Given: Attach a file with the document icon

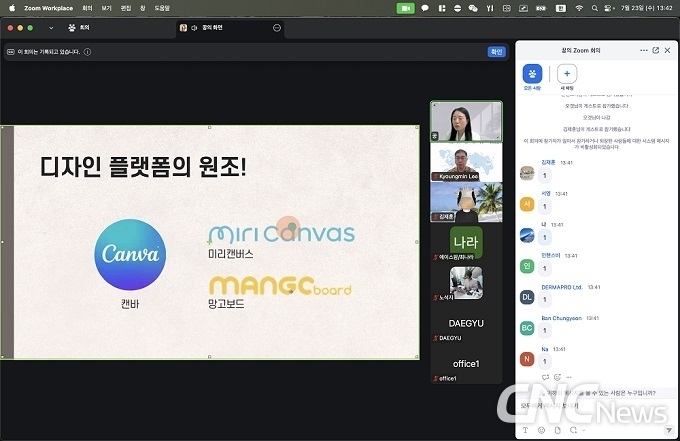Looking at the screenshot, I should [x=557, y=430].
